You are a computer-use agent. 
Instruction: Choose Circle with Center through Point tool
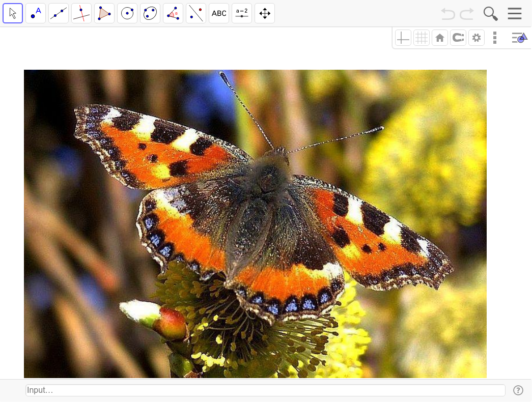127,13
